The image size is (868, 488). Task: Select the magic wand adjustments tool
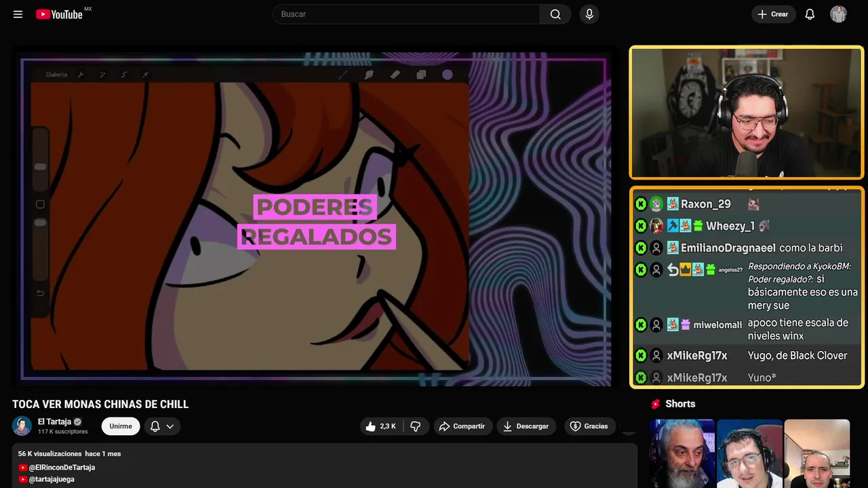102,75
